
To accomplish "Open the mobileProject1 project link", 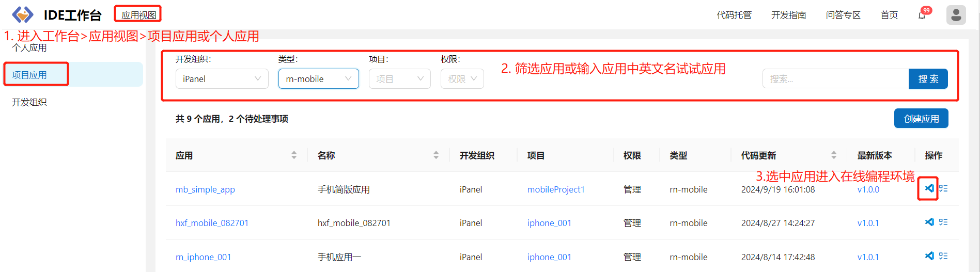I will click(x=556, y=189).
